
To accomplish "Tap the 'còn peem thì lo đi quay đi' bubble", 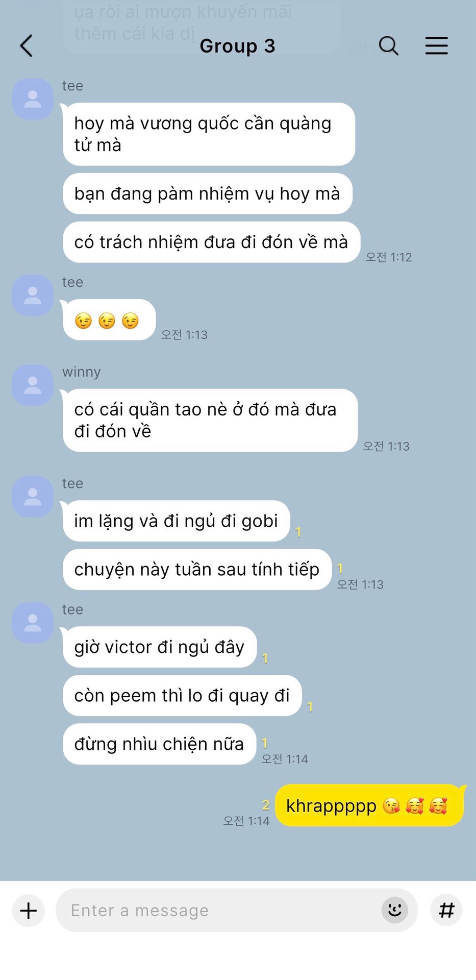I will coord(182,695).
